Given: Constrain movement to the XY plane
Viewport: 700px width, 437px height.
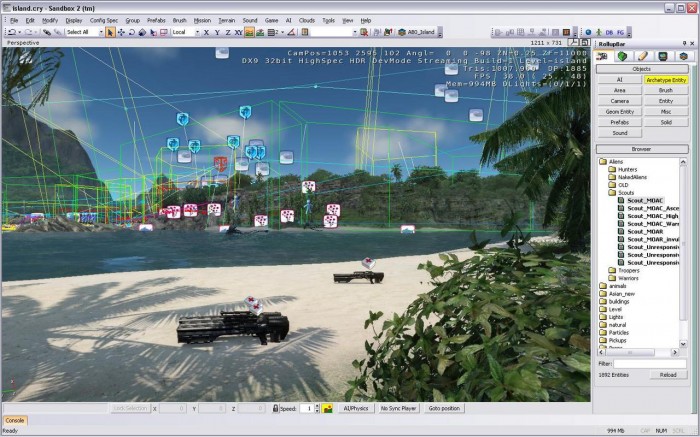Looking at the screenshot, I should pos(238,32).
